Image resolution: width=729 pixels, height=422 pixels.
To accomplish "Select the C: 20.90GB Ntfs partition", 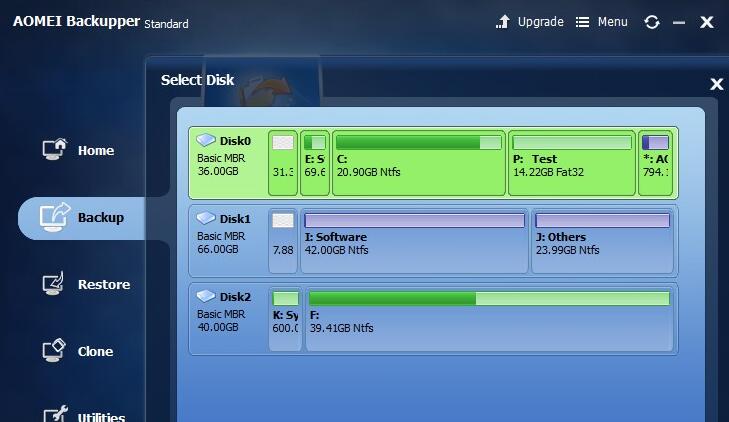I will pyautogui.click(x=419, y=163).
